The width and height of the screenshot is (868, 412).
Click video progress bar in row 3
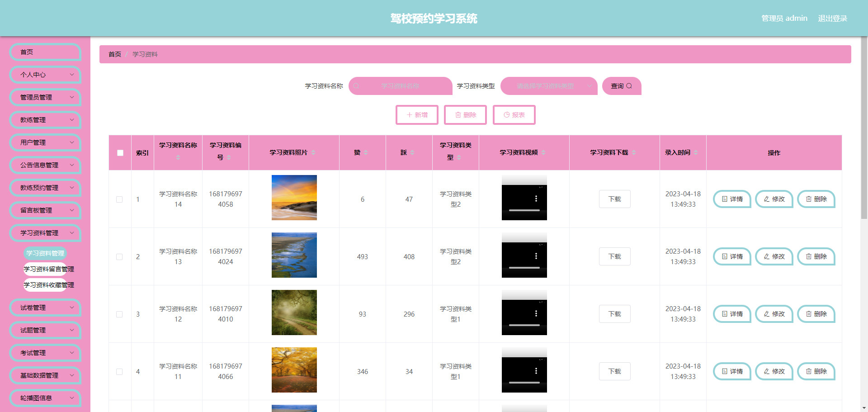(x=524, y=325)
